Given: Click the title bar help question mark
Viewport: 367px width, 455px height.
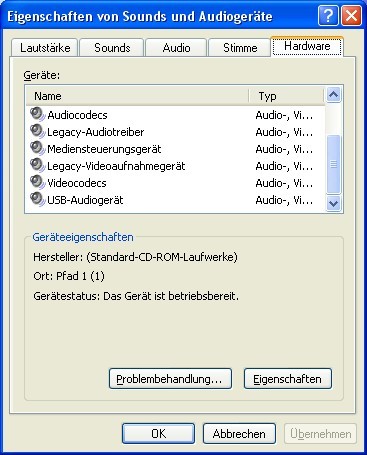Looking at the screenshot, I should (328, 16).
